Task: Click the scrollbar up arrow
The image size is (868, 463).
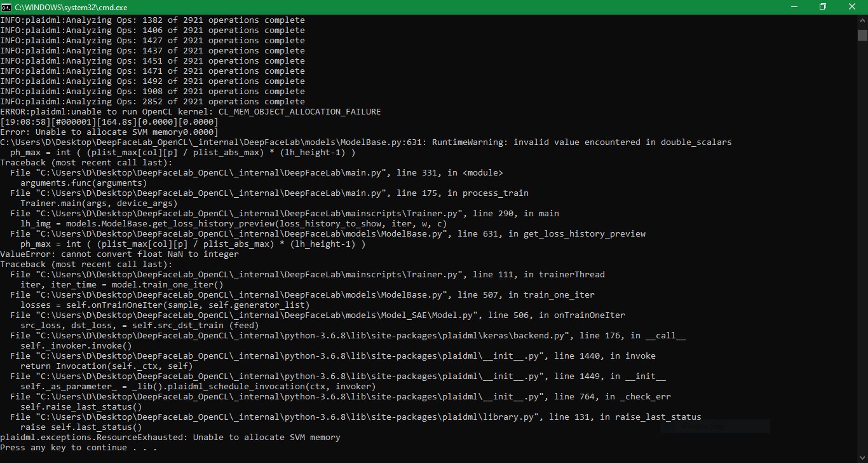Action: 863,20
